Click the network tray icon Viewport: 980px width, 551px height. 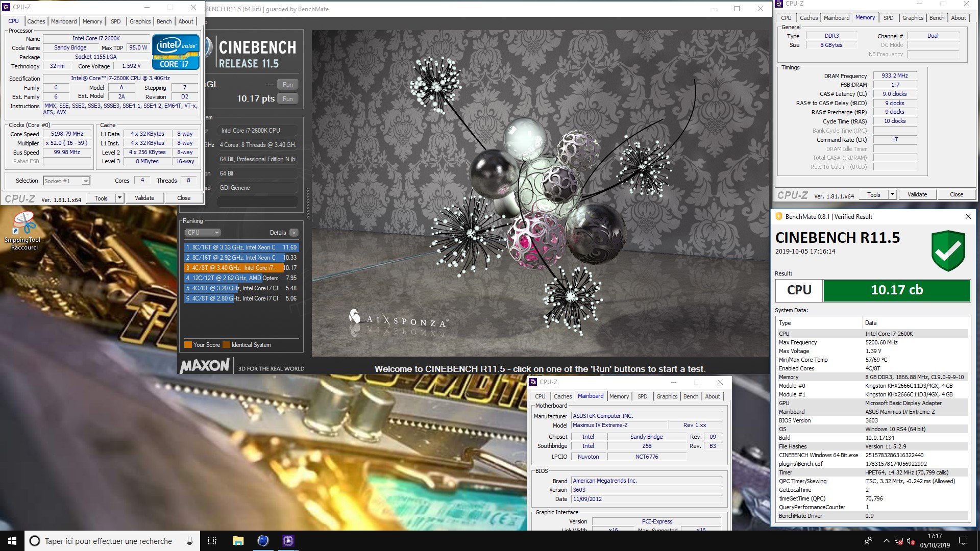[898, 541]
